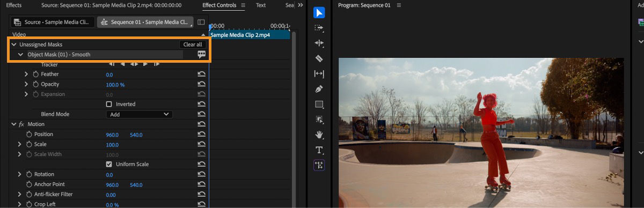Image resolution: width=644 pixels, height=208 pixels.
Task: Reset the Position parameter
Action: [x=201, y=134]
